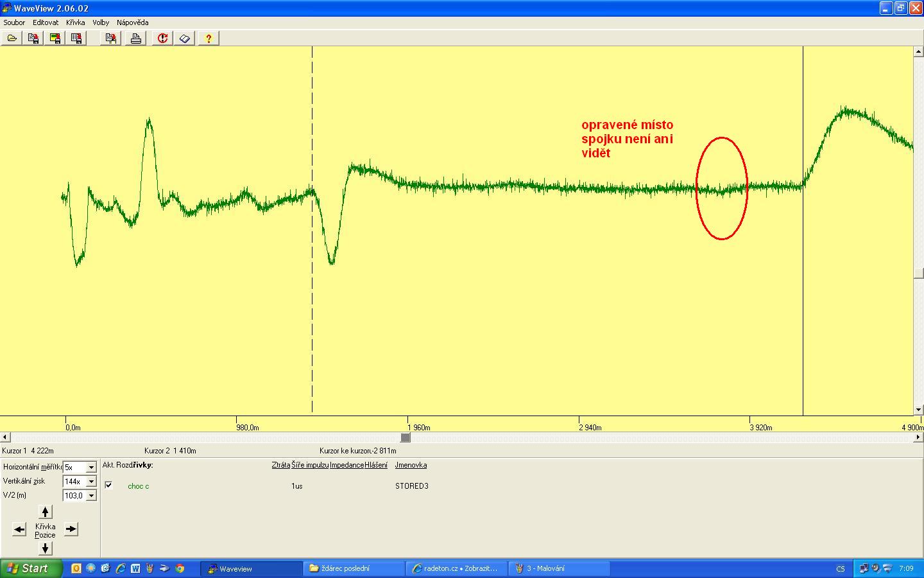Click the CS language indicator in tray

pos(841,568)
